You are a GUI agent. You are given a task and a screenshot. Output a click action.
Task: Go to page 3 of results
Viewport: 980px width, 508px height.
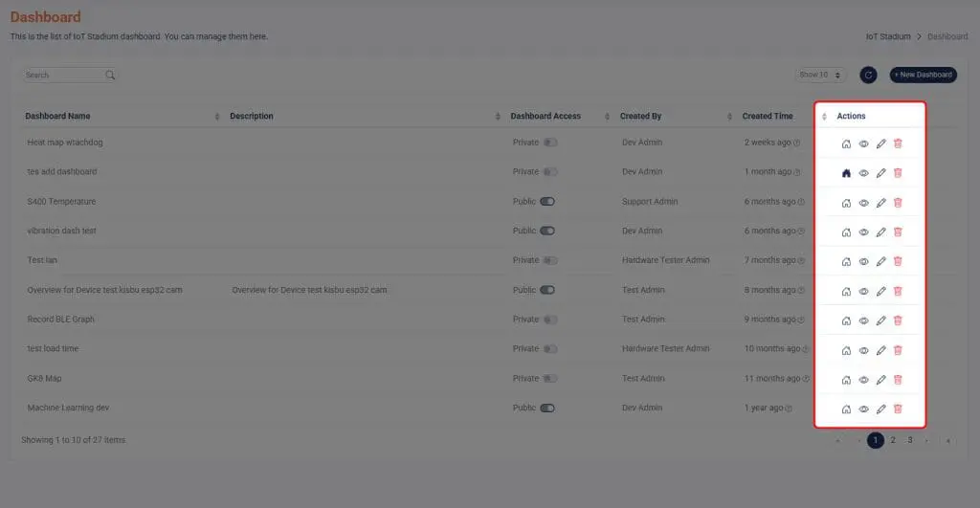coord(910,440)
